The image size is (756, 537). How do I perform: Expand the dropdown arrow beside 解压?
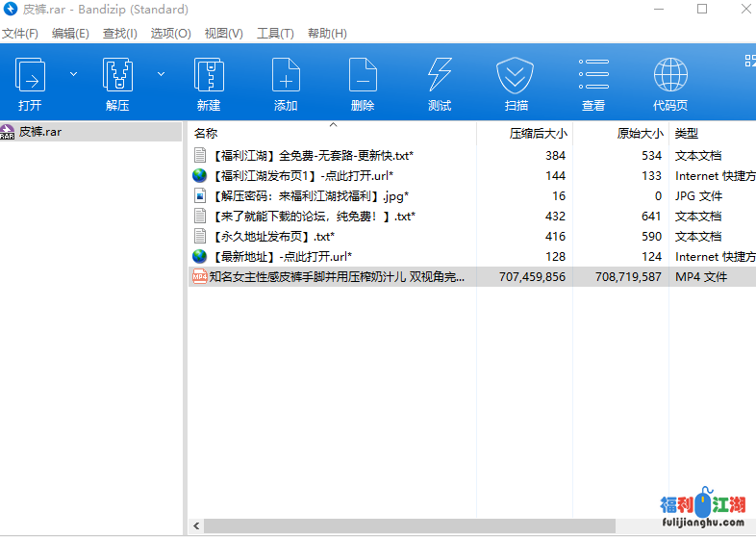pyautogui.click(x=161, y=74)
